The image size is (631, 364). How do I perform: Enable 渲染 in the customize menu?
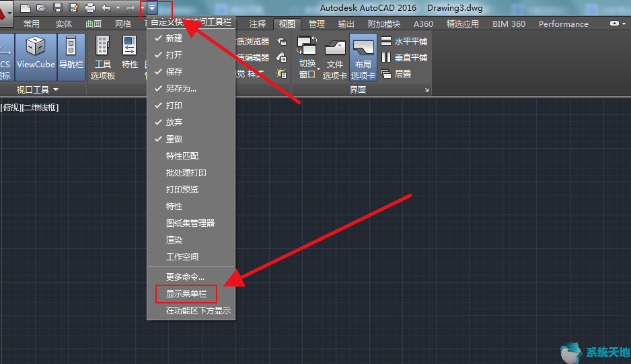191,240
